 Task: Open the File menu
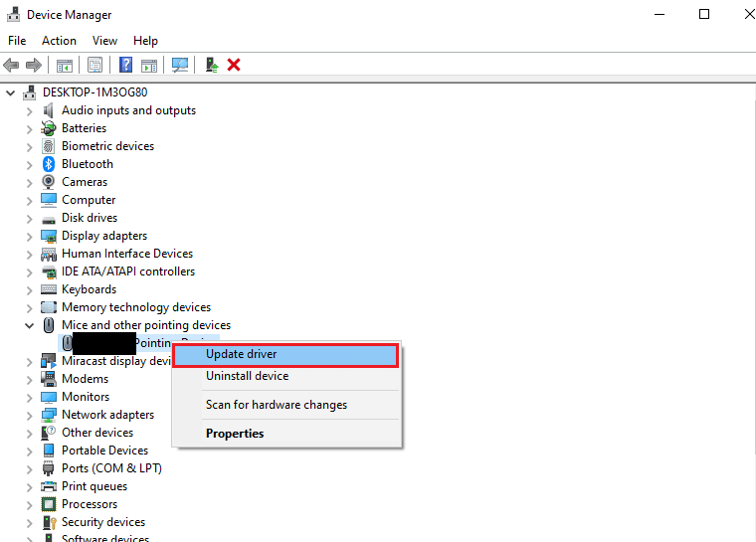[17, 41]
